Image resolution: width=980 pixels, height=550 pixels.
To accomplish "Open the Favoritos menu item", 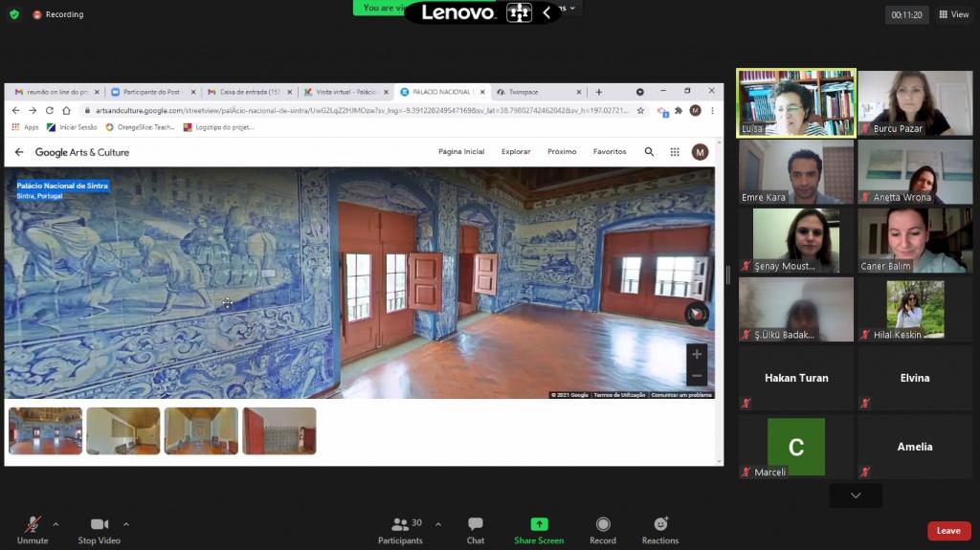I will click(610, 152).
